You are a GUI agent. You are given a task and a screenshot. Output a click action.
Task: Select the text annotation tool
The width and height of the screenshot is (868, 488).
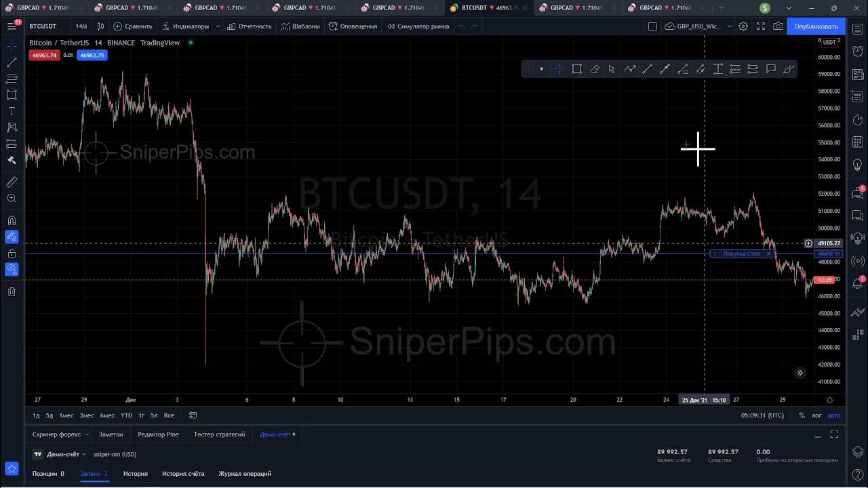tap(12, 111)
